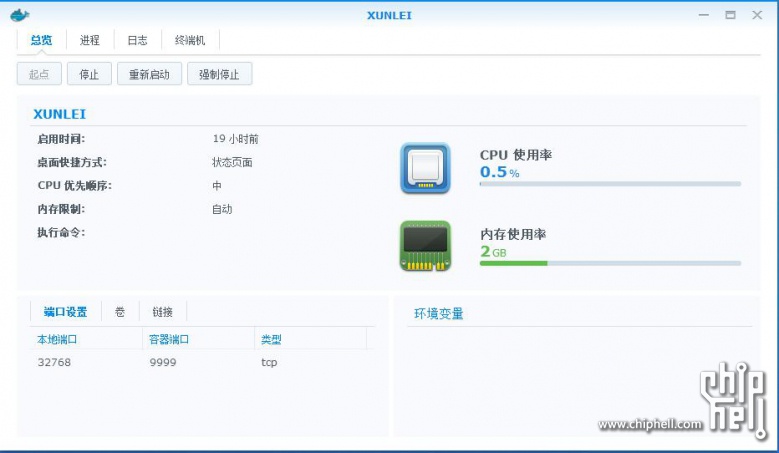Click the tcp type cell

pyautogui.click(x=269, y=362)
